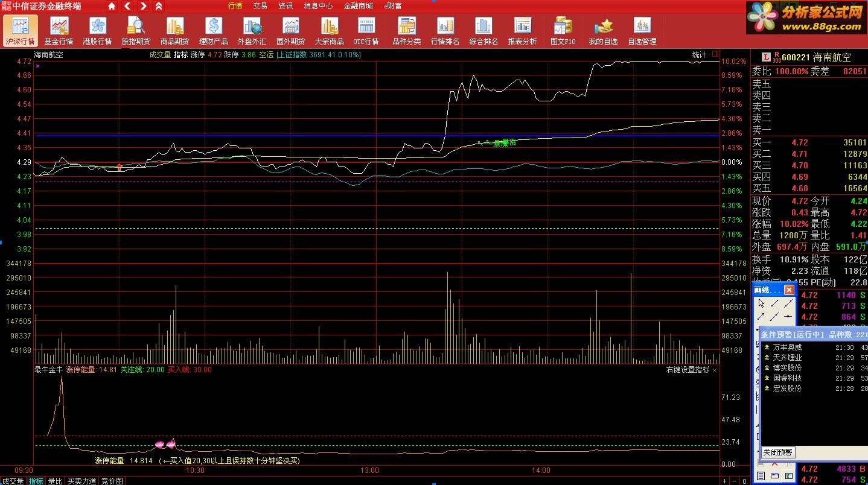Toggle the small square icon beside 统计
868x485 pixels.
715,54
